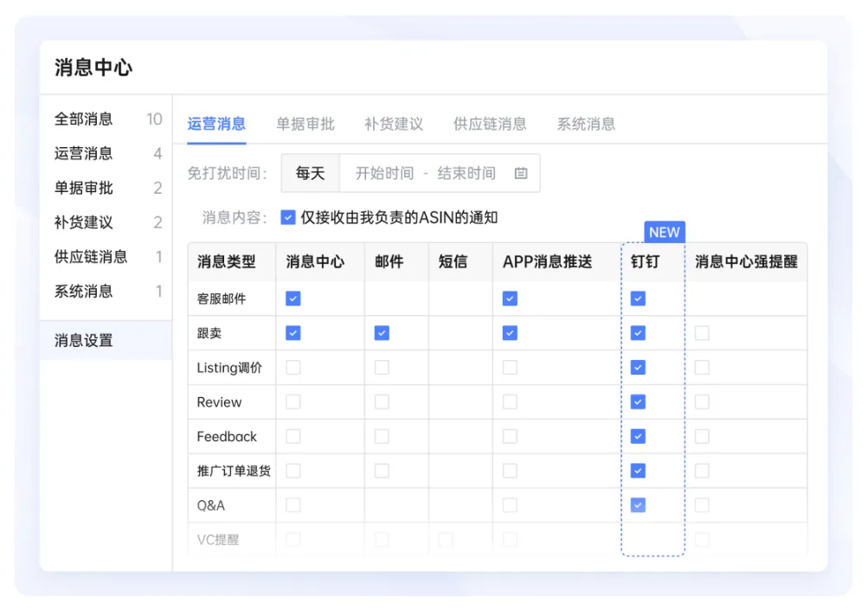Click the Feedback row label

tap(227, 437)
